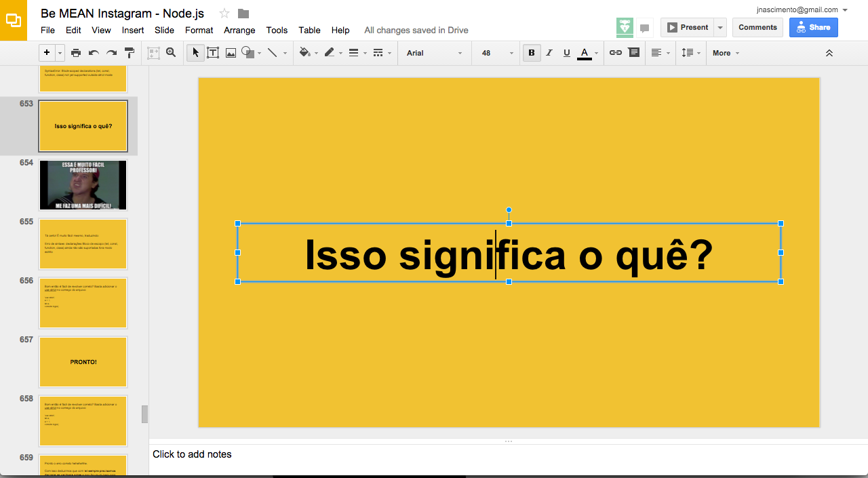The width and height of the screenshot is (868, 478).
Task: Open the Tools menu
Action: 277,30
